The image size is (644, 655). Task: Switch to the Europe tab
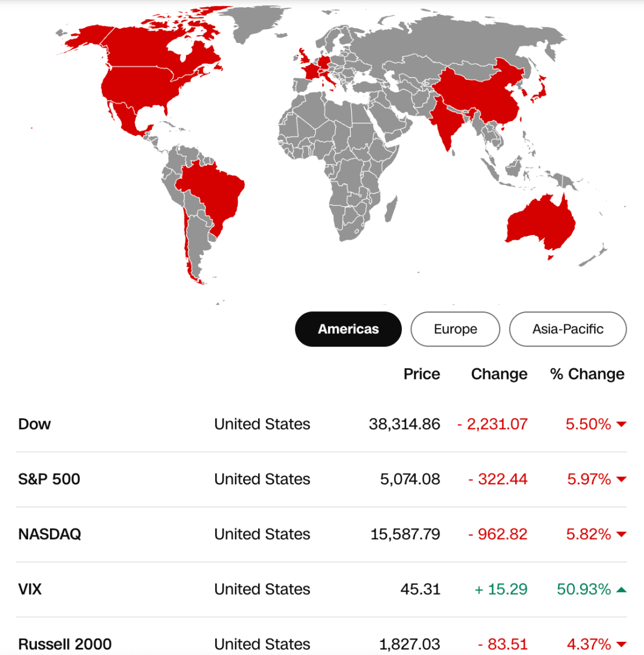click(x=455, y=329)
